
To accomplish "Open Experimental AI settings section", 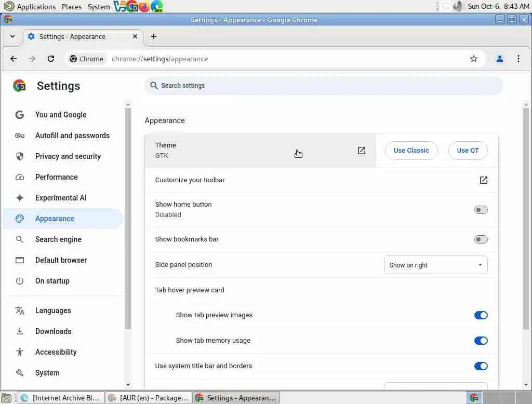I will point(63,198).
